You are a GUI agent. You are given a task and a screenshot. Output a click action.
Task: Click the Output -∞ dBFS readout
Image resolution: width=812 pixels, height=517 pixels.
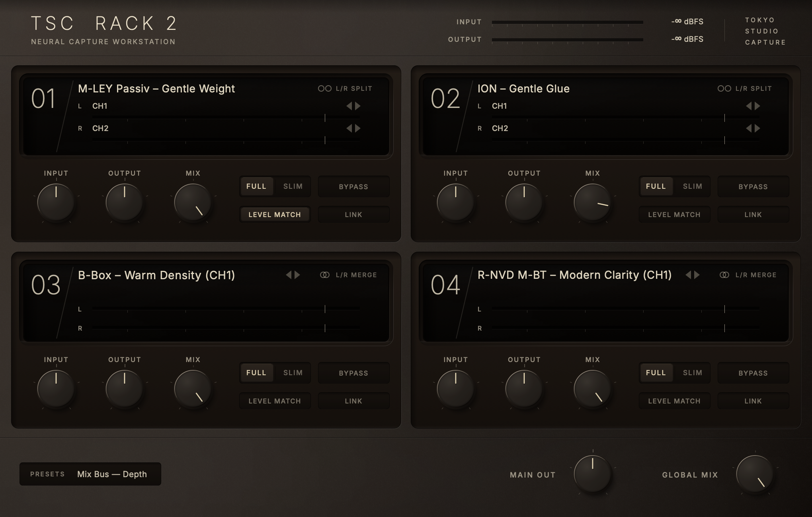tap(687, 39)
